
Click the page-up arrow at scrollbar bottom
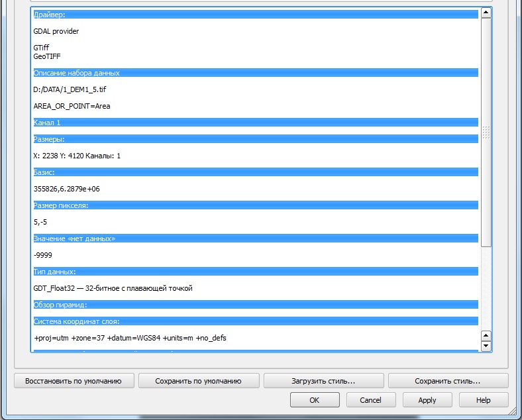coord(486,335)
